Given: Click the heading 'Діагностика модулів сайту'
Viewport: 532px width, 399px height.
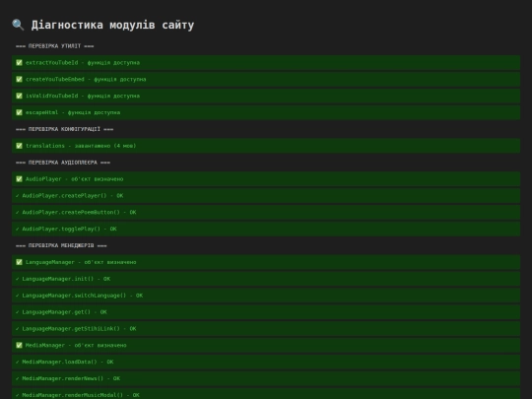Looking at the screenshot, I should 112,25.
